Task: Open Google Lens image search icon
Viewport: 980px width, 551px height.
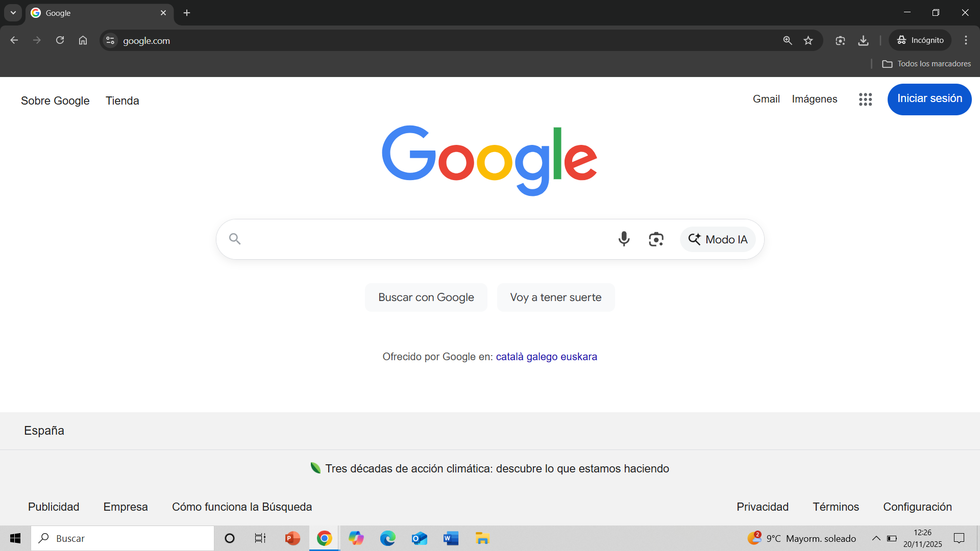Action: pos(656,239)
